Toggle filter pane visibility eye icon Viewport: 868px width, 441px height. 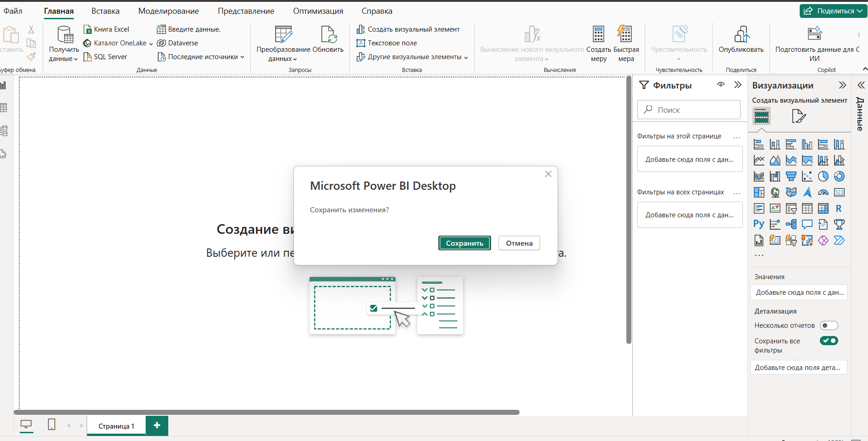[x=720, y=85]
